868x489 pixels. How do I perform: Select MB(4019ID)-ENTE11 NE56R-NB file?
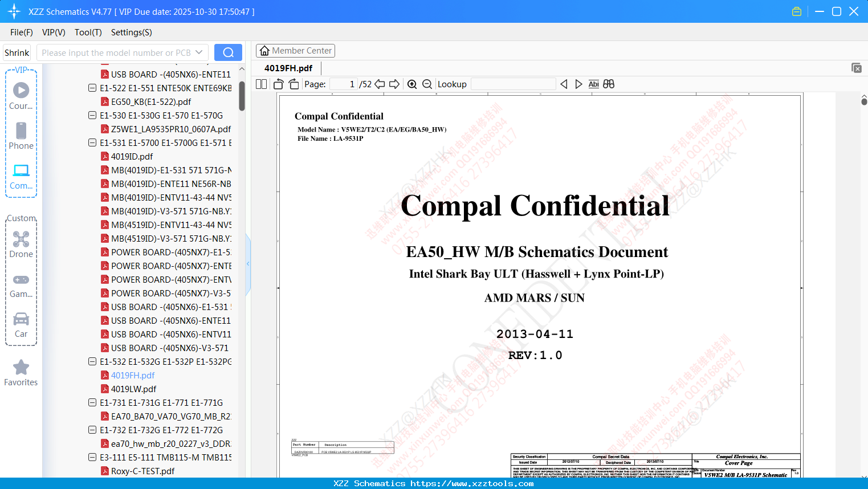coord(166,184)
